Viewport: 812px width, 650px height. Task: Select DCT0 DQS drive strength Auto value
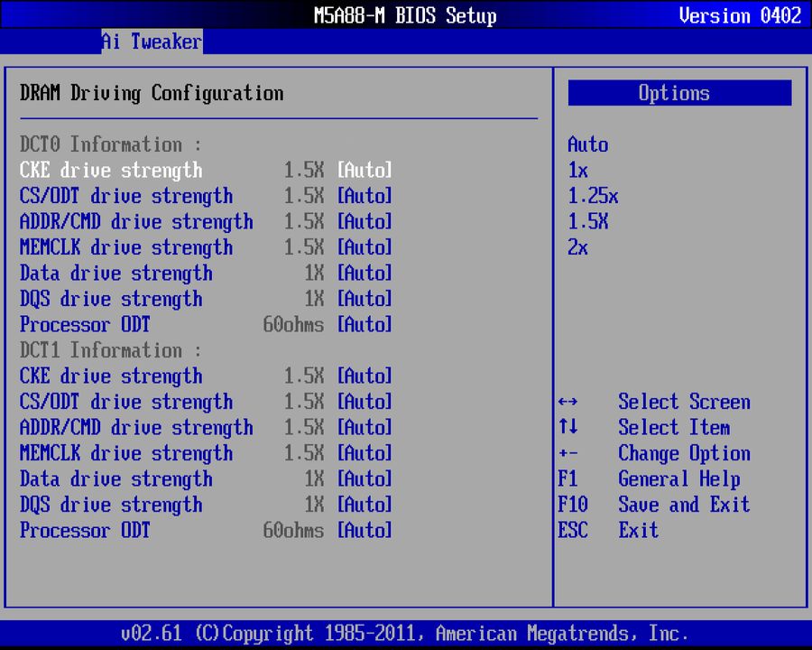364,299
